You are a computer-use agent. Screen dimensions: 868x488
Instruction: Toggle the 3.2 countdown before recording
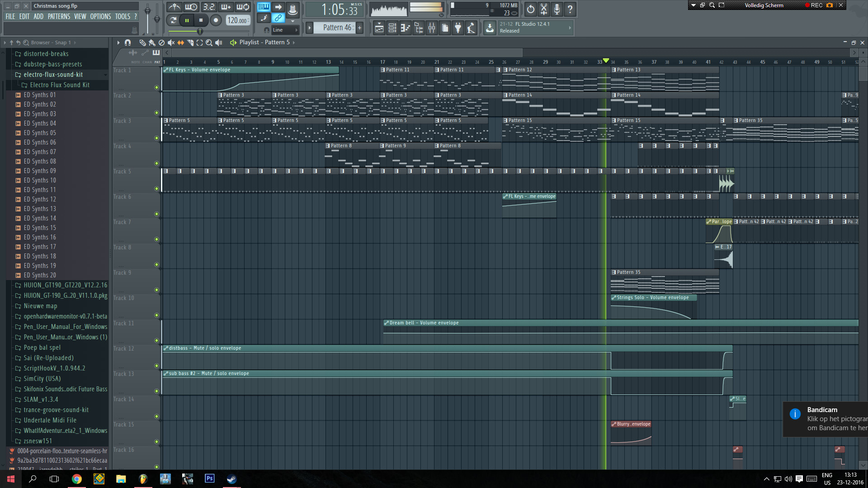pyautogui.click(x=208, y=7)
